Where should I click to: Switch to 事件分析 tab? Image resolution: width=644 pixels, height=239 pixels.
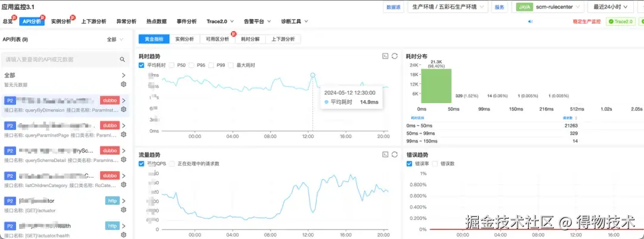187,21
